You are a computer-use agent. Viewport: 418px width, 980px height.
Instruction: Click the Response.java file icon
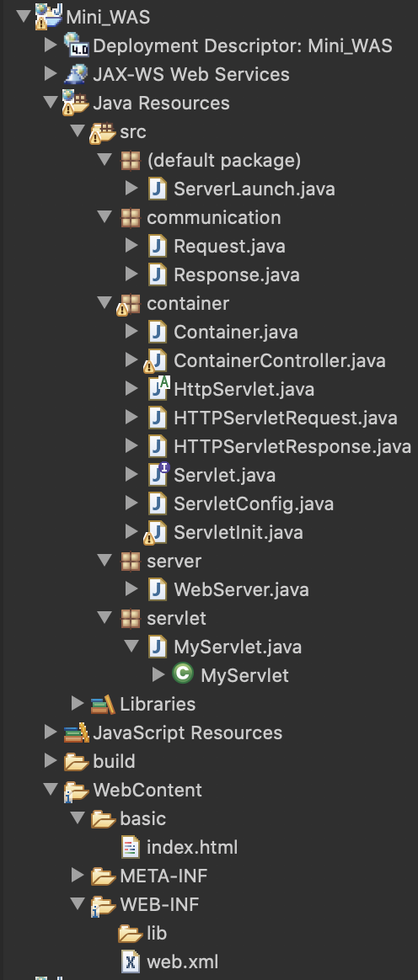tap(158, 275)
